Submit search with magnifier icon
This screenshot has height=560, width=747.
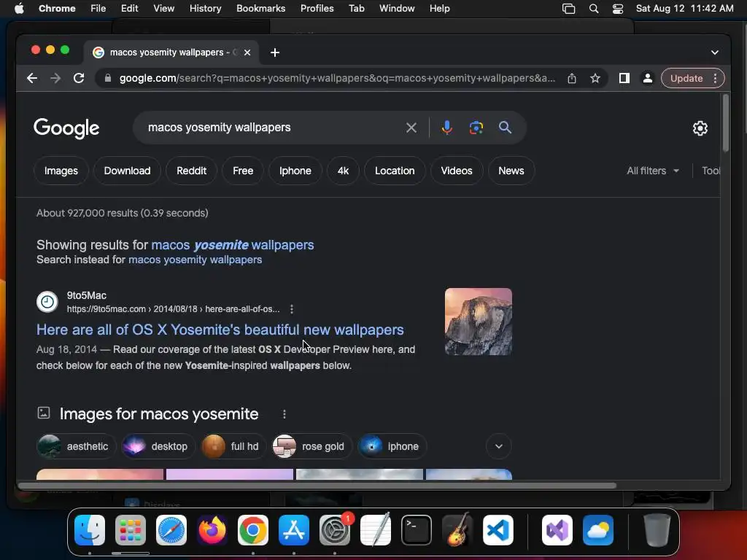[x=505, y=128]
